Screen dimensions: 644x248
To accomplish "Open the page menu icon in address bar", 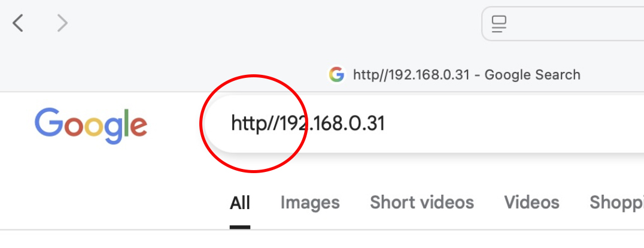I will pyautogui.click(x=499, y=24).
